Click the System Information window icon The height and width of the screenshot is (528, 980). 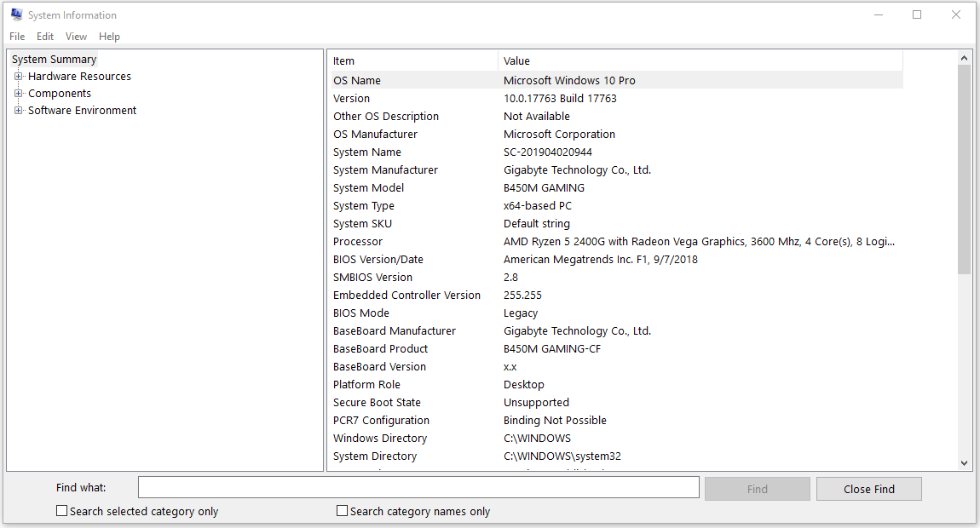coord(14,14)
